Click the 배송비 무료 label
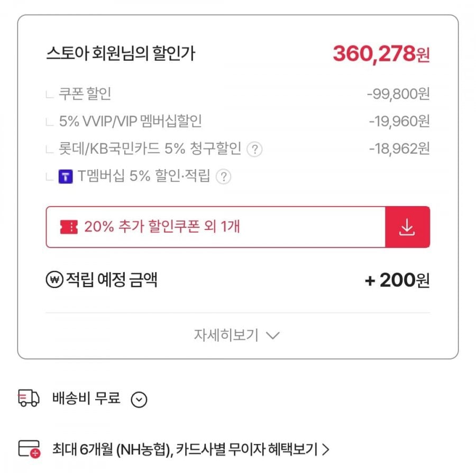 click(86, 398)
